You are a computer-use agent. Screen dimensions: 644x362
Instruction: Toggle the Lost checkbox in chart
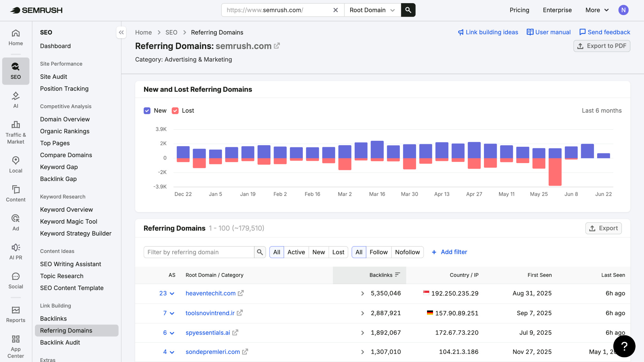pos(175,111)
